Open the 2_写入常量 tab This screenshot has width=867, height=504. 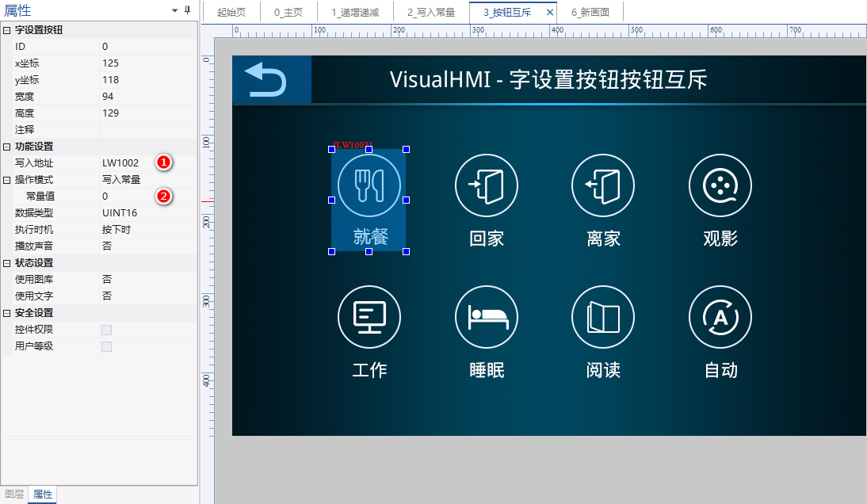tap(431, 12)
